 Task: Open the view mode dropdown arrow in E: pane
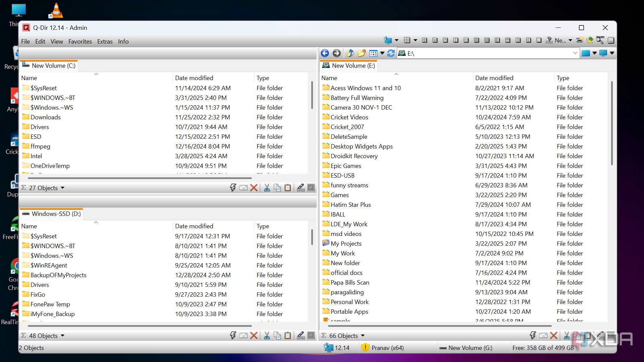click(382, 53)
